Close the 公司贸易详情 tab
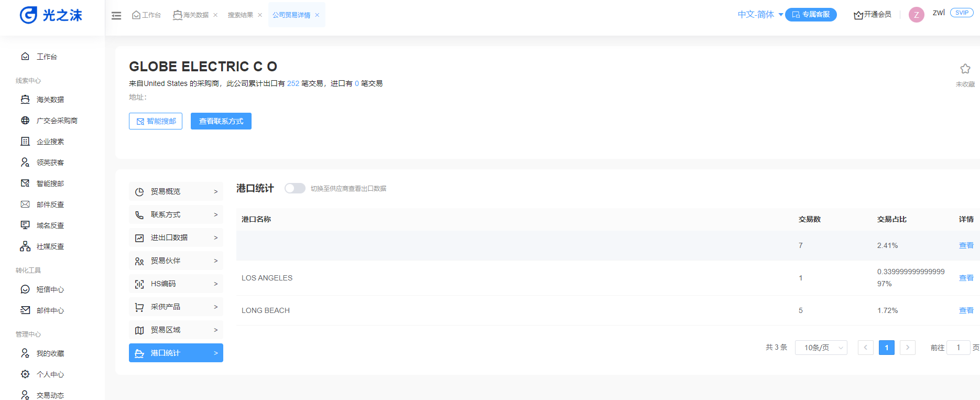 [317, 15]
